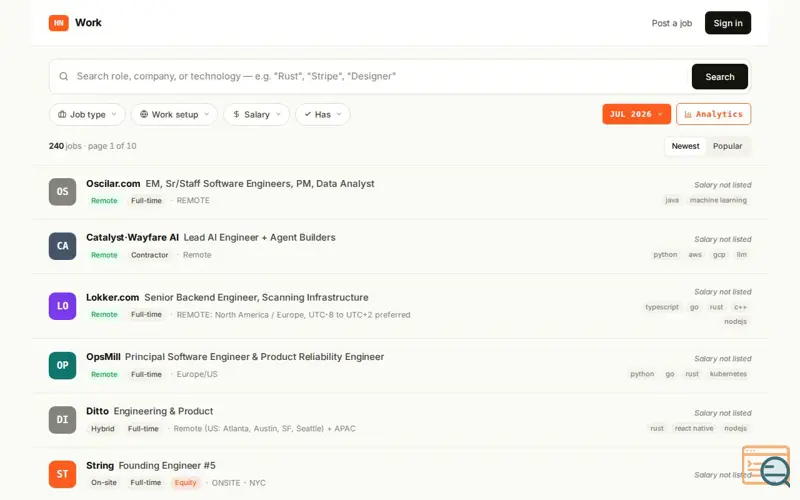Open the floating search widget icon
The width and height of the screenshot is (800, 500).
click(766, 466)
